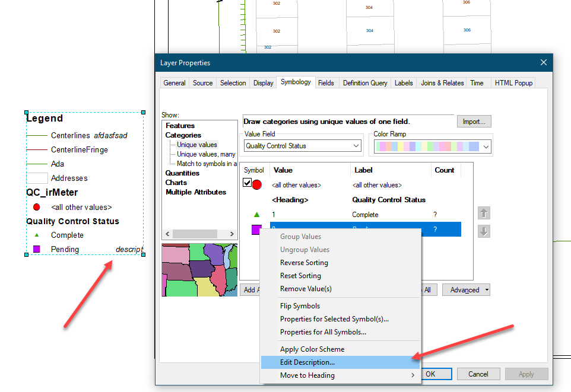Click the down arrow to reorder selected value
This screenshot has width=571, height=392.
pyautogui.click(x=483, y=231)
